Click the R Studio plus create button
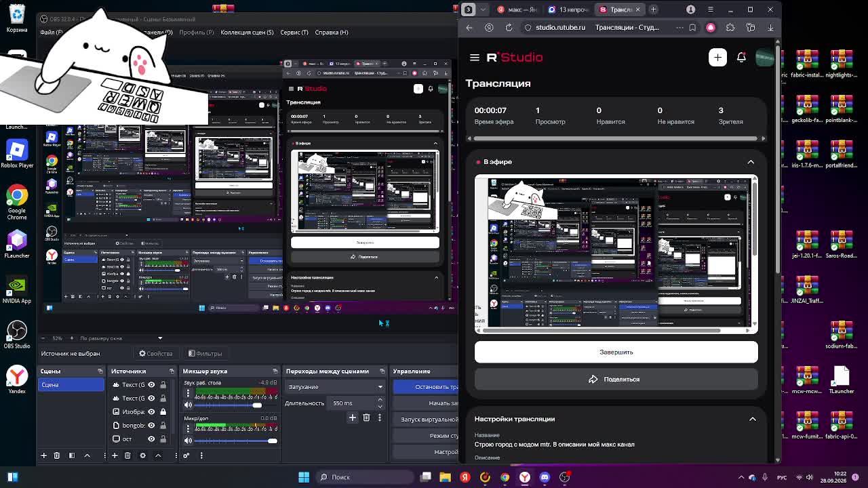The height and width of the screenshot is (488, 868). coord(717,58)
